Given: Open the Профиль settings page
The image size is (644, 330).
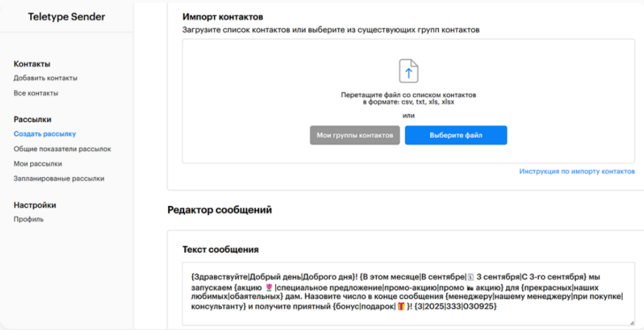Looking at the screenshot, I should click(28, 219).
